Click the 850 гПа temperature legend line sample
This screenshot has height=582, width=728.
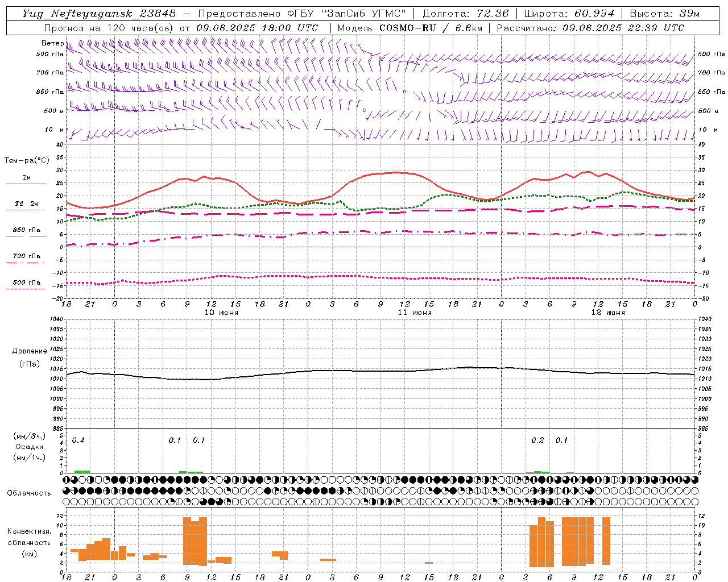[x=26, y=236]
